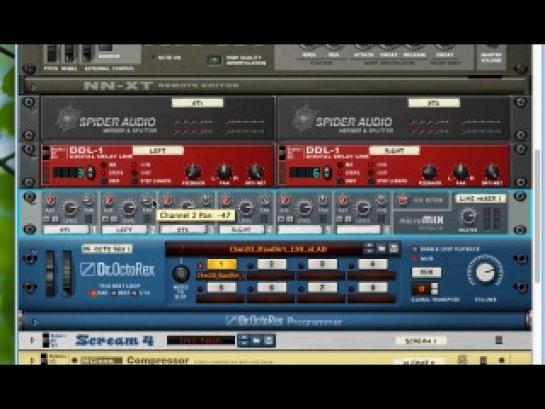Click the mod wheel on Dr. Octo Rex
Screen dimensions: 545x409
[67, 273]
